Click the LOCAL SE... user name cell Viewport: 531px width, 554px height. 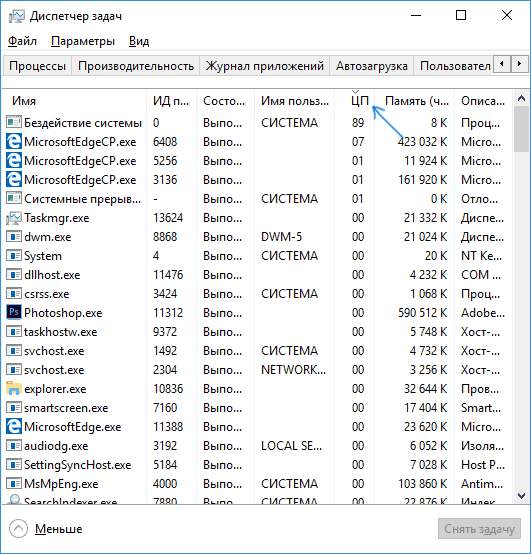click(x=291, y=446)
